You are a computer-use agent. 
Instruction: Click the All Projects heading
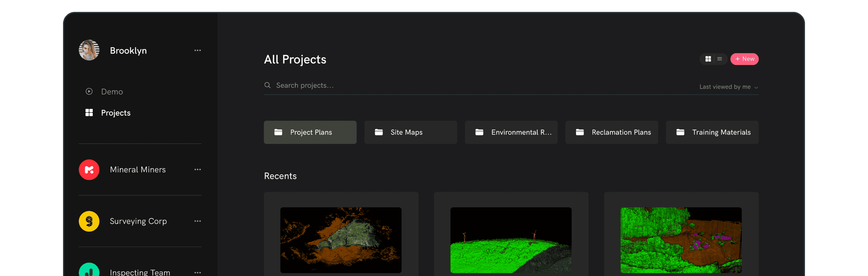click(x=295, y=59)
